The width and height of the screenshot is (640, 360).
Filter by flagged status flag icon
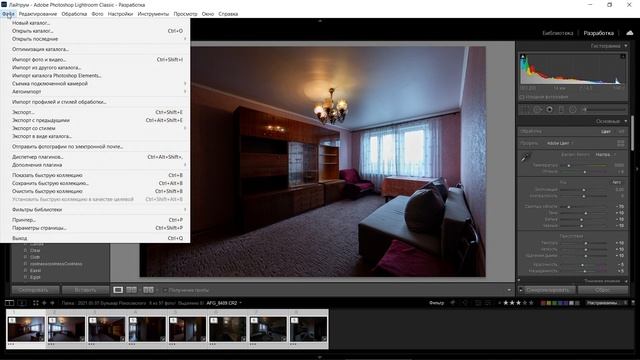click(x=453, y=303)
